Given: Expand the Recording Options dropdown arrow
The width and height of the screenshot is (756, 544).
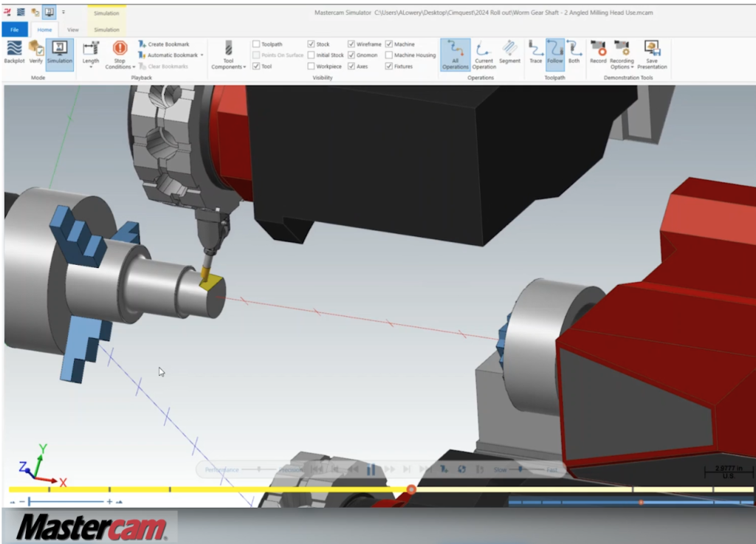Looking at the screenshot, I should (632, 67).
